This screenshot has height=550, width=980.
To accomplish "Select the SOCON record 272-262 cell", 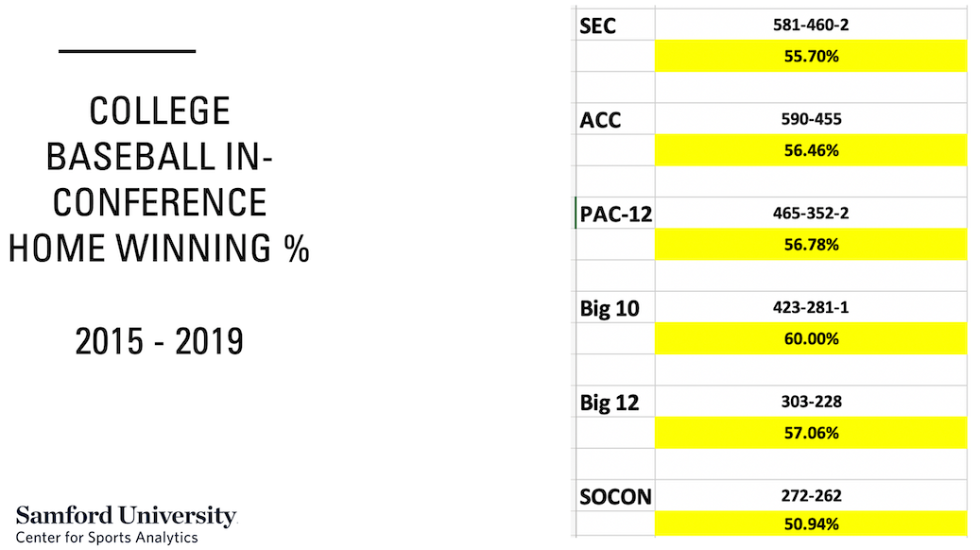I will [x=811, y=495].
